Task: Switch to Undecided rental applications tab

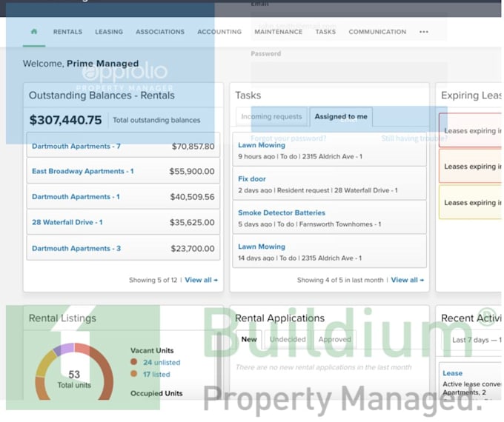Action: click(288, 339)
